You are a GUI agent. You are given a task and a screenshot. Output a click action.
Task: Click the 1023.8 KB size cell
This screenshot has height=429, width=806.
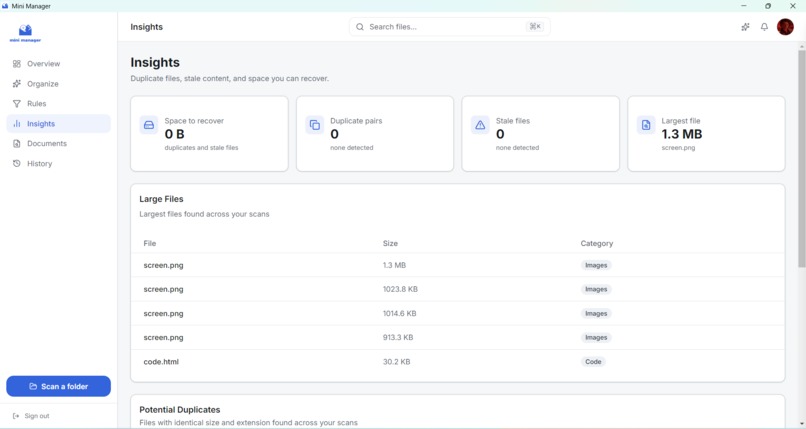point(400,289)
